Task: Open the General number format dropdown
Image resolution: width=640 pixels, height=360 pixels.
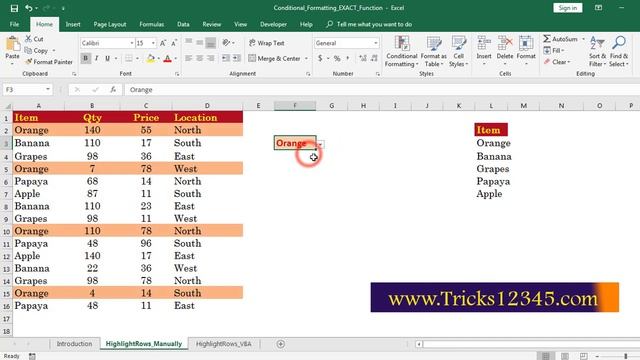Action: [x=376, y=43]
